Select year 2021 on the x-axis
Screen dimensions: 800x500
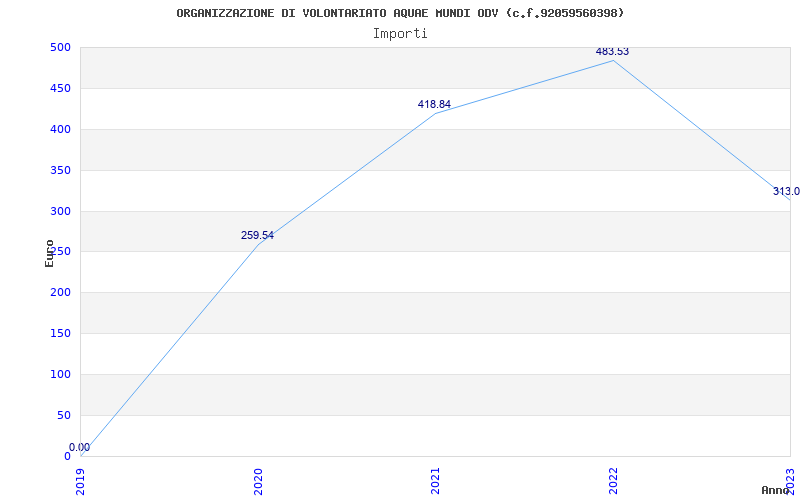(435, 481)
